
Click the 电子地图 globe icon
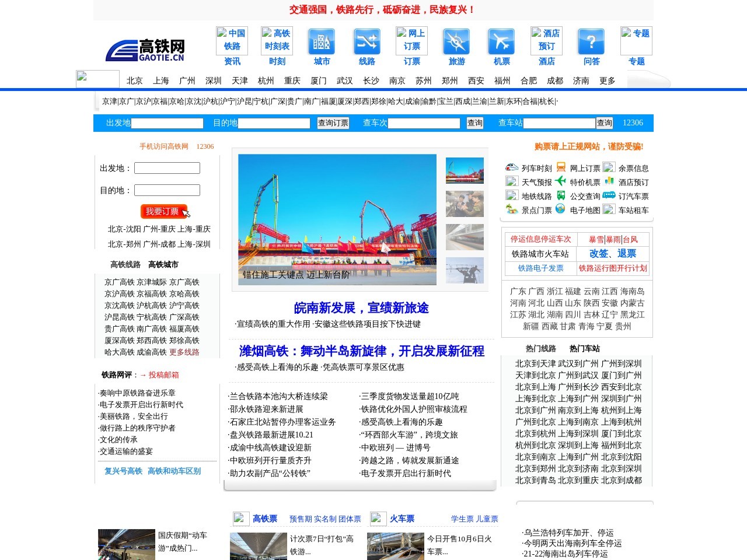pyautogui.click(x=560, y=209)
